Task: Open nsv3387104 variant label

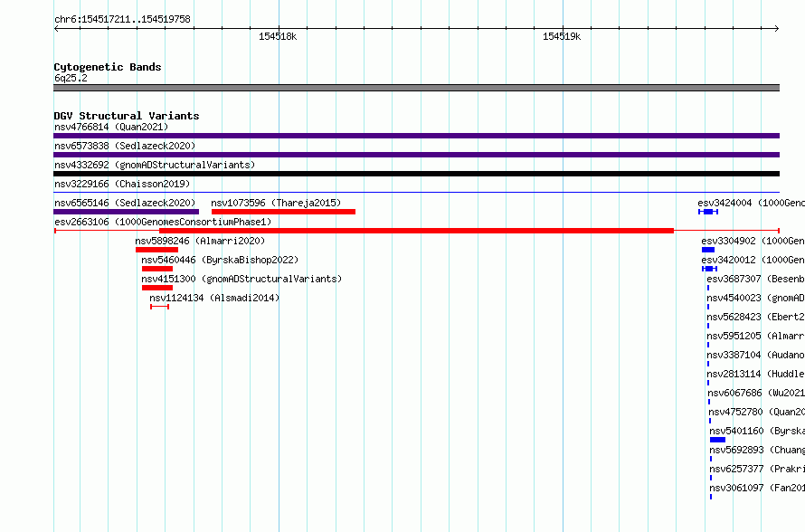Action: pos(756,355)
